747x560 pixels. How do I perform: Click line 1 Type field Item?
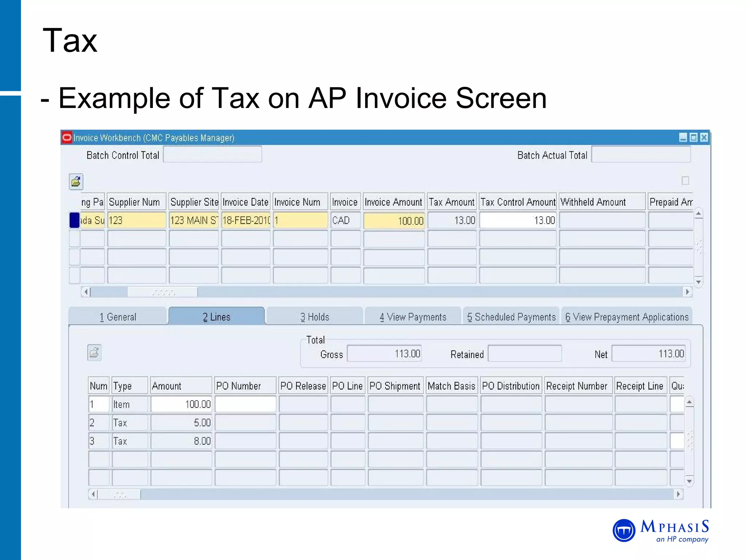pos(130,404)
